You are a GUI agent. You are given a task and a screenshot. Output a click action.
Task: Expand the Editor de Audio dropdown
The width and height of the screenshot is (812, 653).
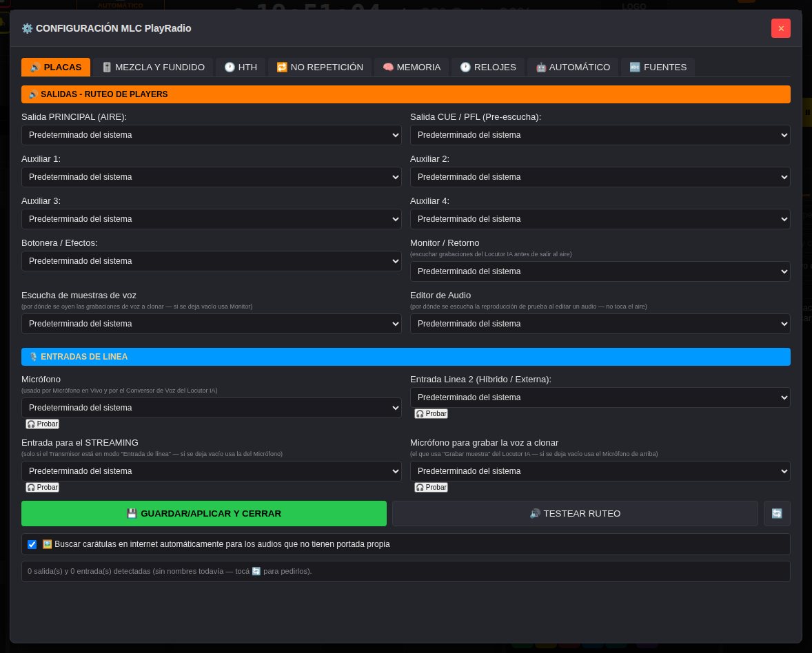[x=600, y=323]
